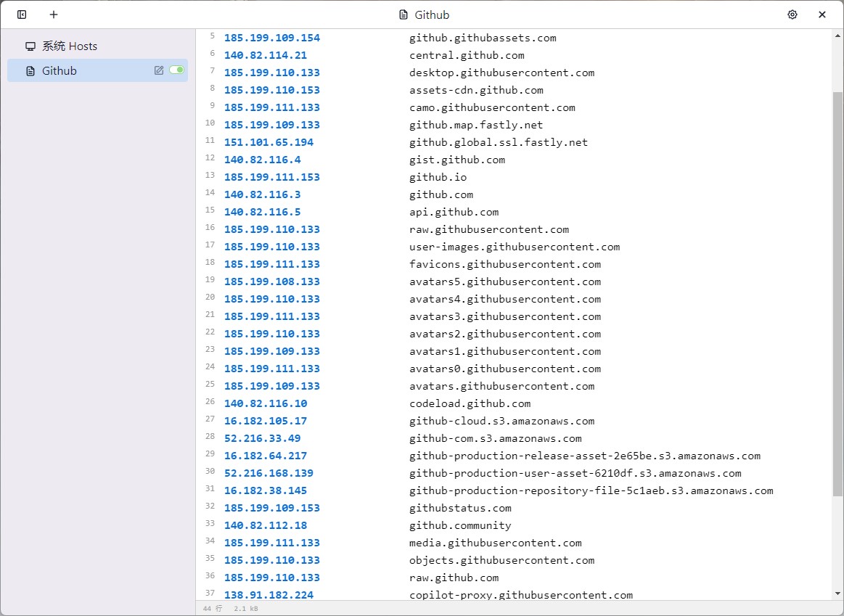Click IP 140.82.116.5

pos(262,212)
